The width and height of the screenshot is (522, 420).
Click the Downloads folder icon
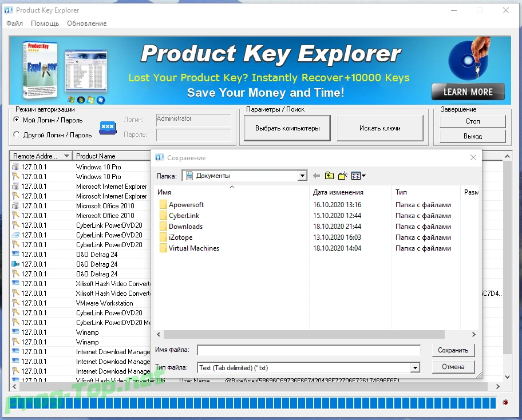[x=163, y=226]
